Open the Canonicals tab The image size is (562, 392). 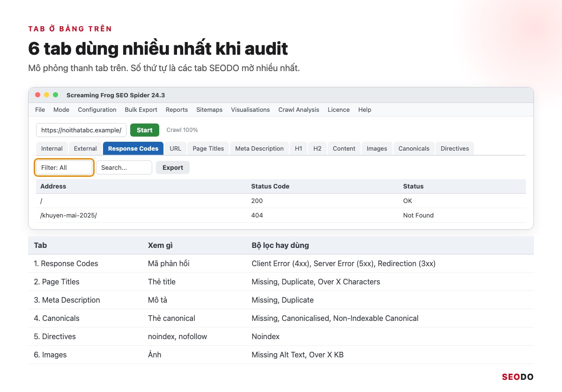[x=414, y=148]
